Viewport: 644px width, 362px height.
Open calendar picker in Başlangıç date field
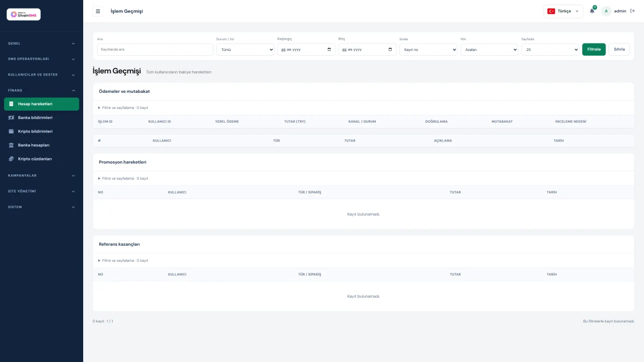point(329,49)
